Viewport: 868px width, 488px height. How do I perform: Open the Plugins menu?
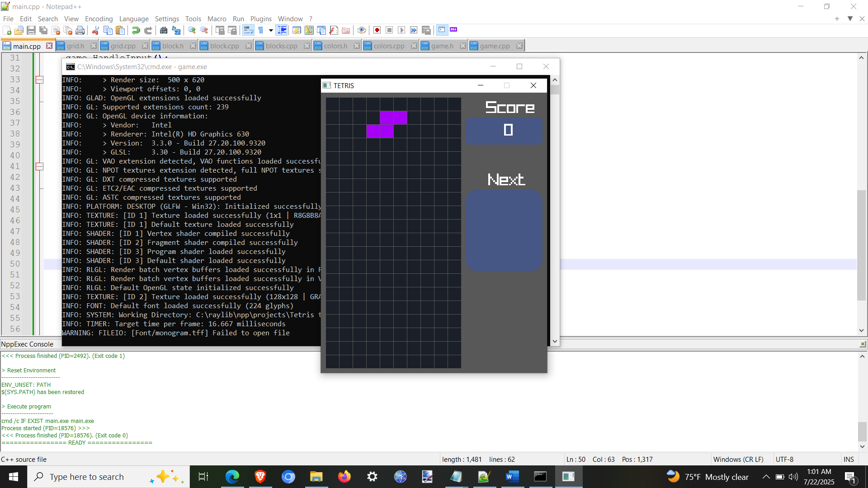coord(261,19)
